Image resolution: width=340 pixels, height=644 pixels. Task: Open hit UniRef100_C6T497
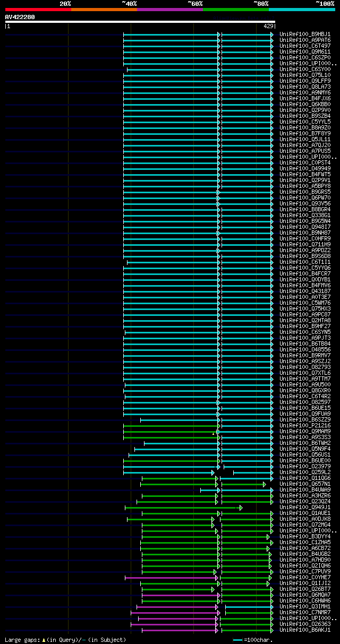(x=305, y=46)
